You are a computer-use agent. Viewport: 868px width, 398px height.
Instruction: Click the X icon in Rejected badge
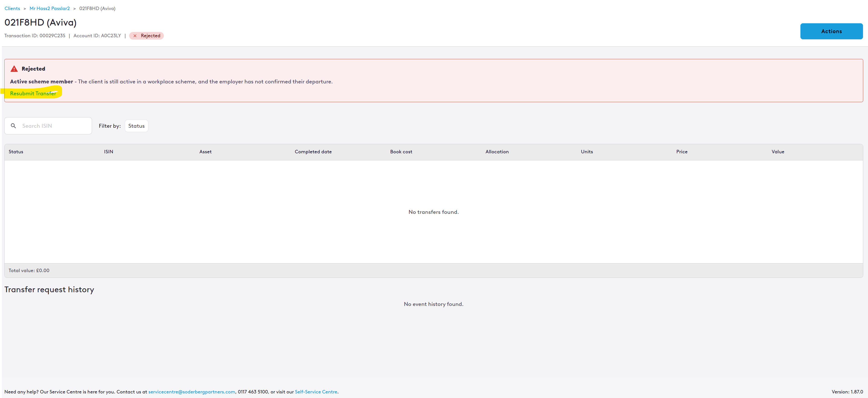(135, 36)
